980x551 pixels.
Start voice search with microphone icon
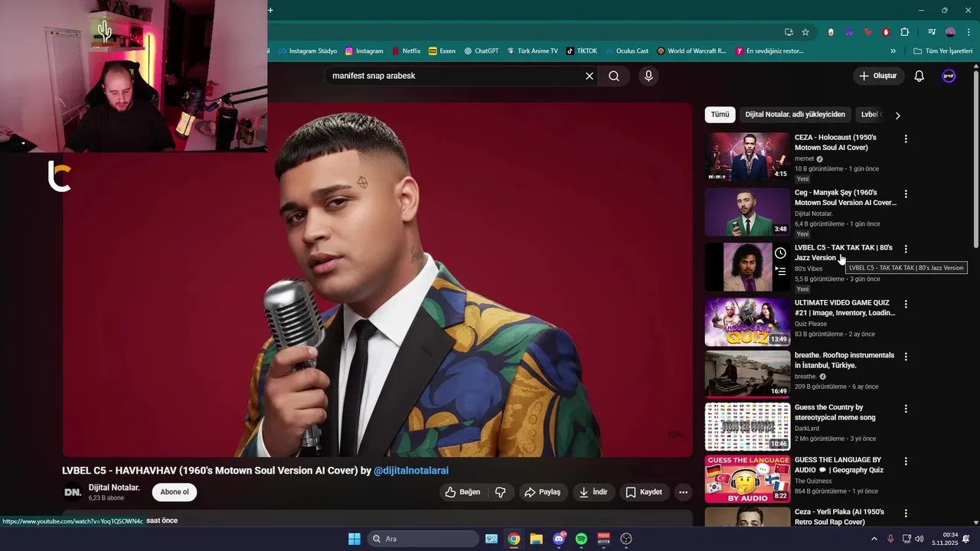coord(648,76)
